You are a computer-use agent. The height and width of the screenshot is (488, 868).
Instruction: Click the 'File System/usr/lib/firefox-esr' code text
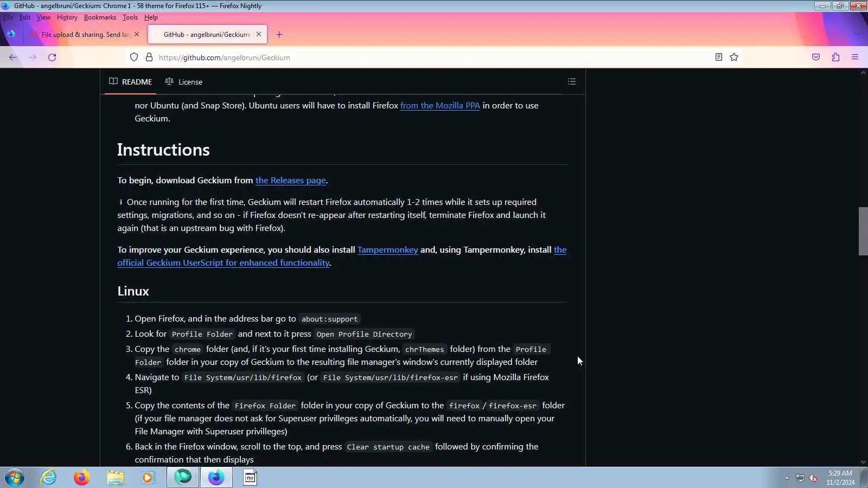(391, 378)
